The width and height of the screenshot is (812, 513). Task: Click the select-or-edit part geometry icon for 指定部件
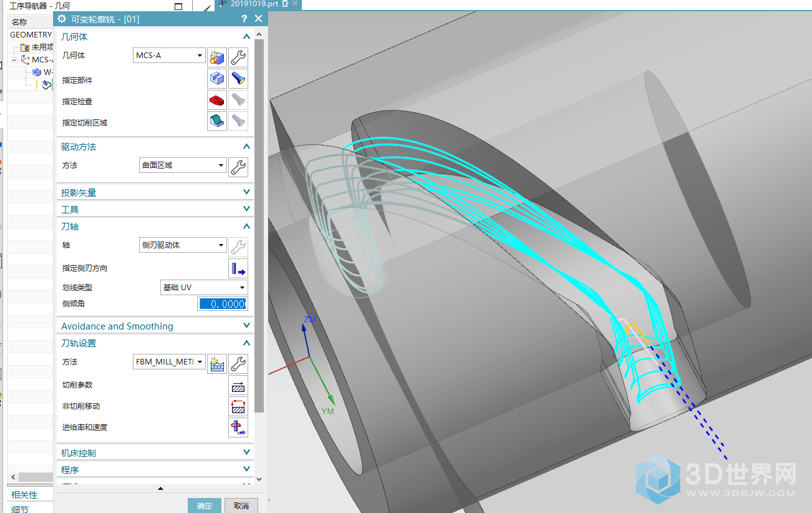click(x=216, y=79)
